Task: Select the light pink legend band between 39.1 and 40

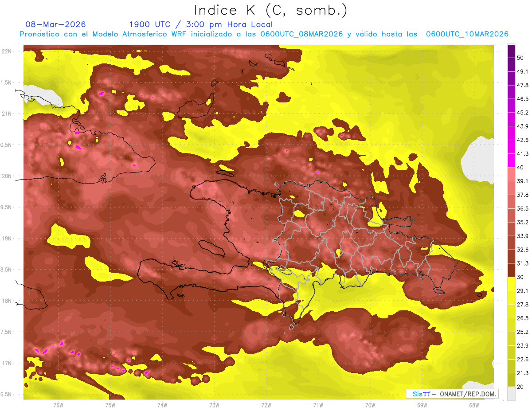Action: point(511,174)
